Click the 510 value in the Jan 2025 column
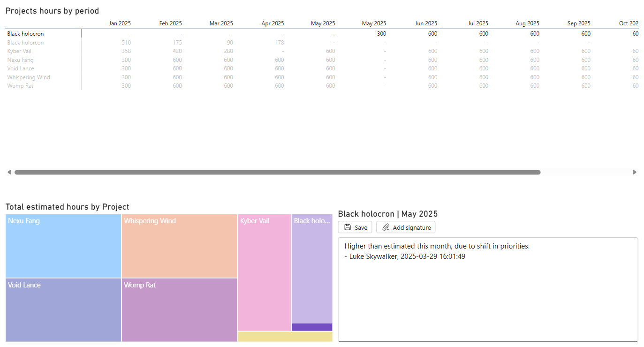 [x=126, y=43]
